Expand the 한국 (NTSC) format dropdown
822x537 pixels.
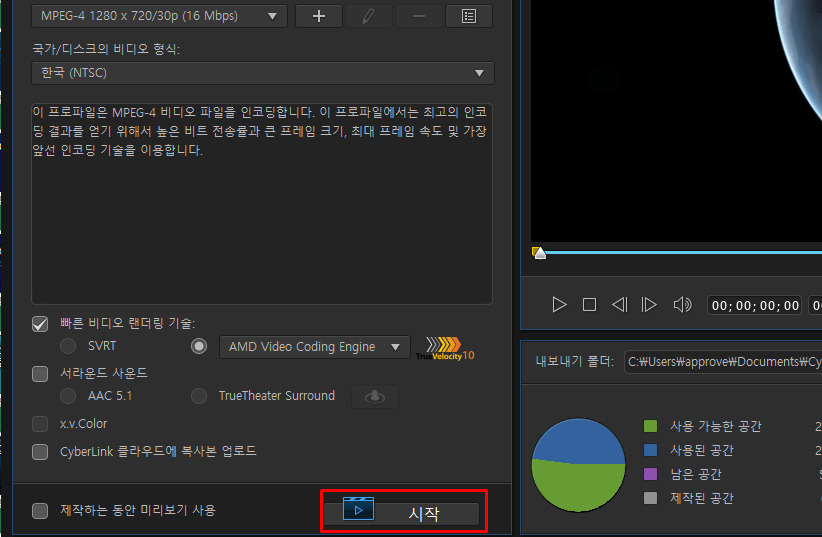[x=263, y=73]
